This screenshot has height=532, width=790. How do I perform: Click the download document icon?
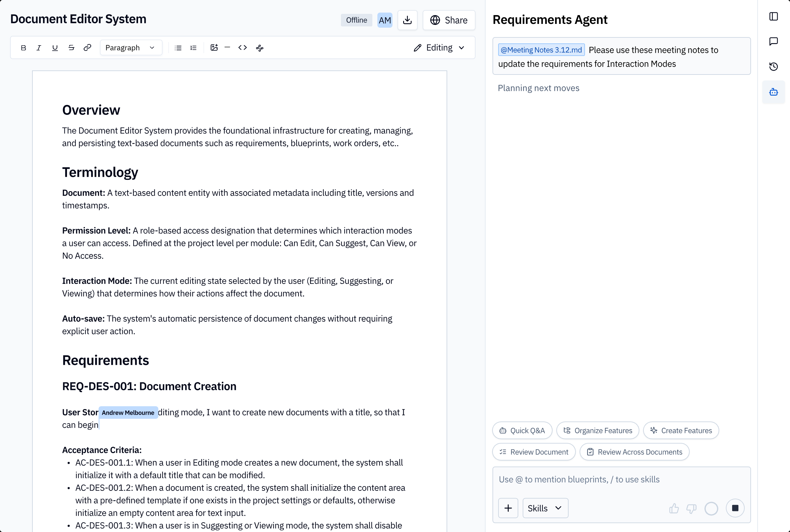point(407,20)
